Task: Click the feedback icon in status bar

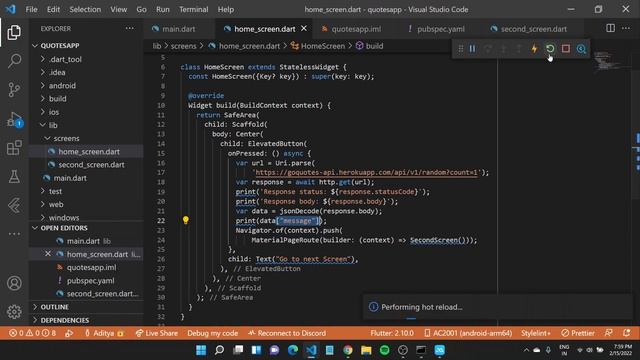Action: 608,333
